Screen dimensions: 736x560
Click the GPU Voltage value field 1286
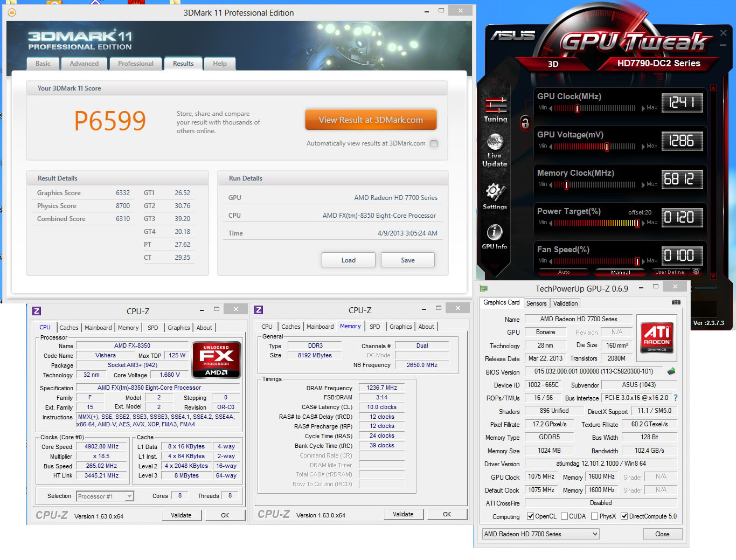tap(682, 141)
